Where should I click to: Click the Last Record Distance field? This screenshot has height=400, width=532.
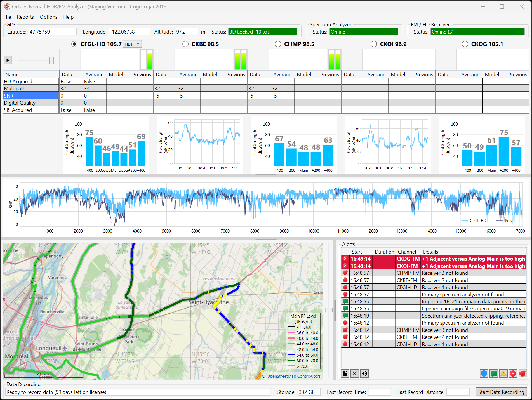click(x=458, y=392)
